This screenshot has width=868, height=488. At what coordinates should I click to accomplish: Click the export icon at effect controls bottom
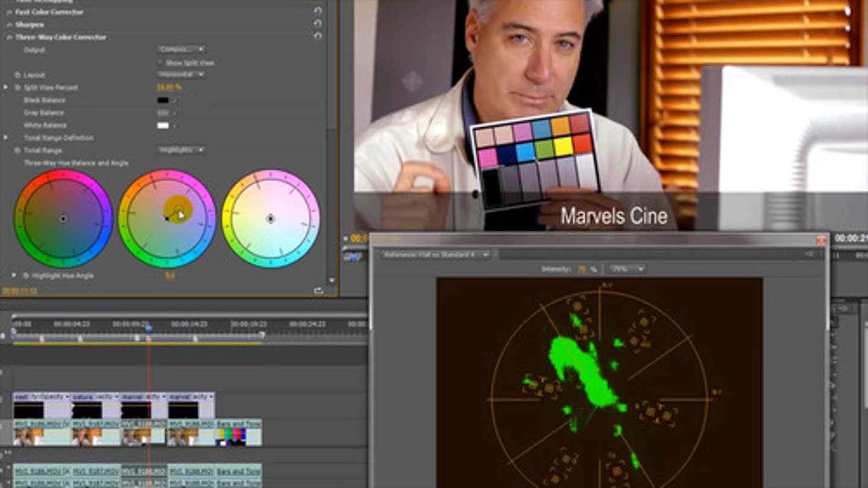318,291
